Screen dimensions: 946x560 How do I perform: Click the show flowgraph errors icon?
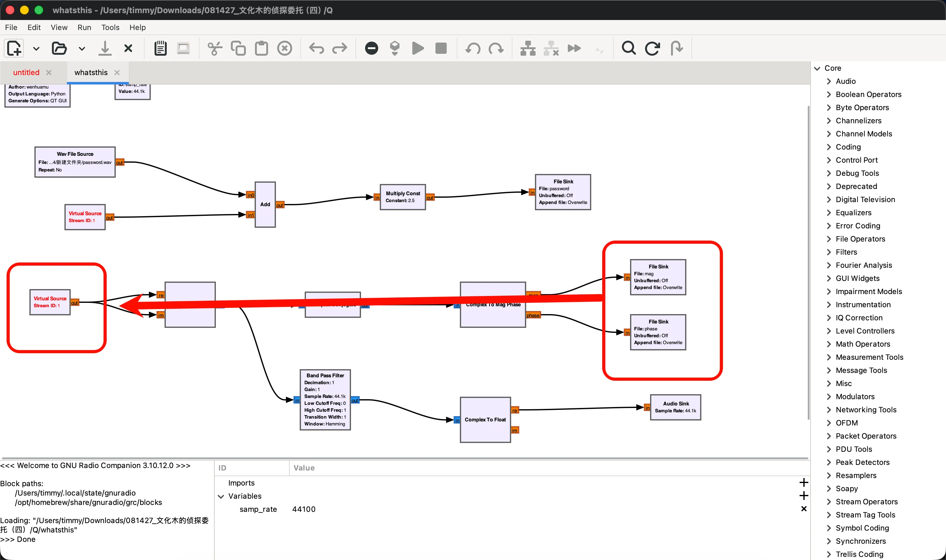[372, 48]
